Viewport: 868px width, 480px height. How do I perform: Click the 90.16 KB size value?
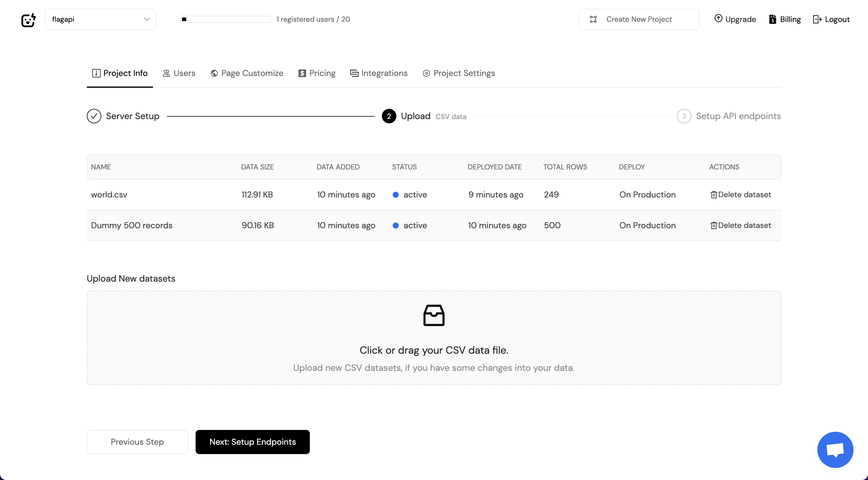[258, 225]
